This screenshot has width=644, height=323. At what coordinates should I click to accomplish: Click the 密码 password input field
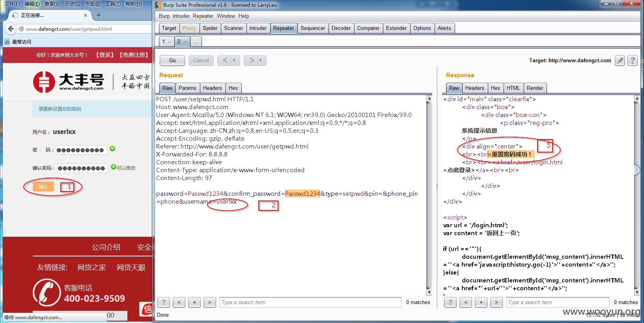(x=82, y=150)
